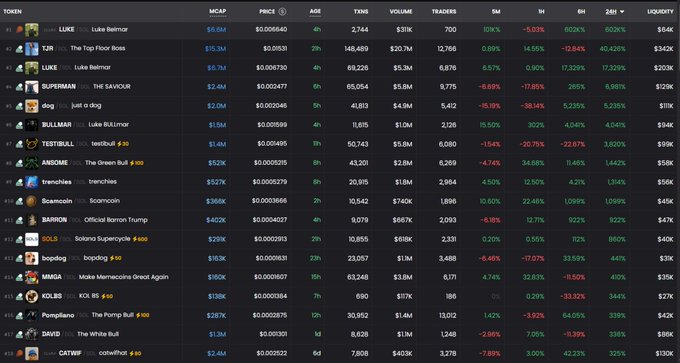680x363 pixels.
Task: Sort by the 1H column header
Action: click(x=541, y=12)
